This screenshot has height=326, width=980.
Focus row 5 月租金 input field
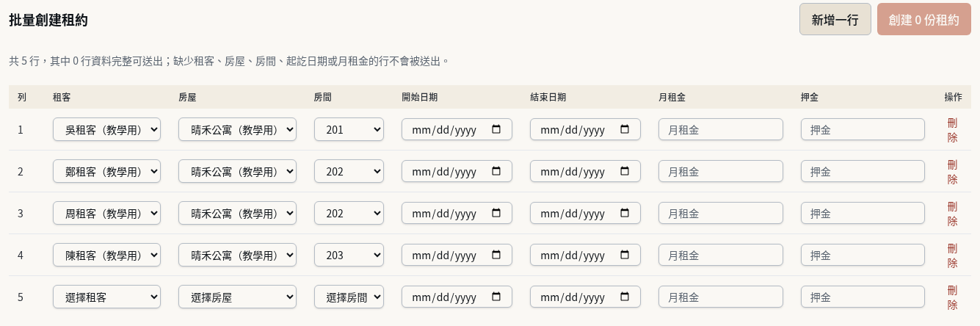point(721,297)
